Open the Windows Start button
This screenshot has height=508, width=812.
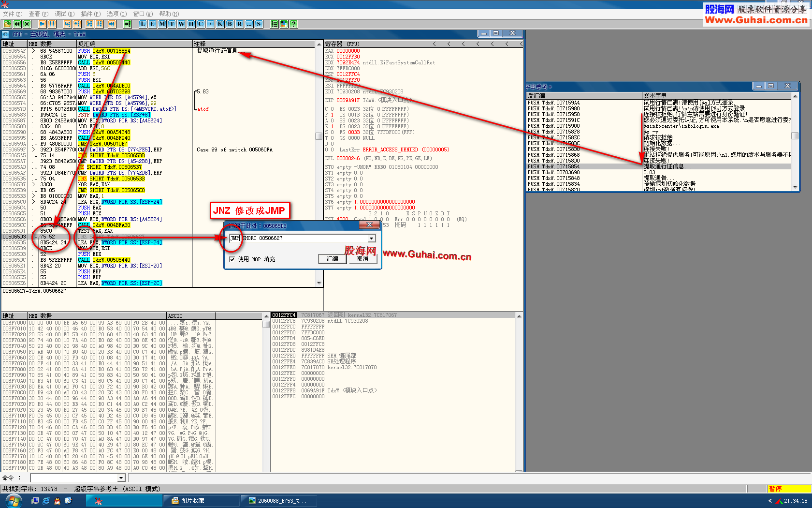pos(13,501)
